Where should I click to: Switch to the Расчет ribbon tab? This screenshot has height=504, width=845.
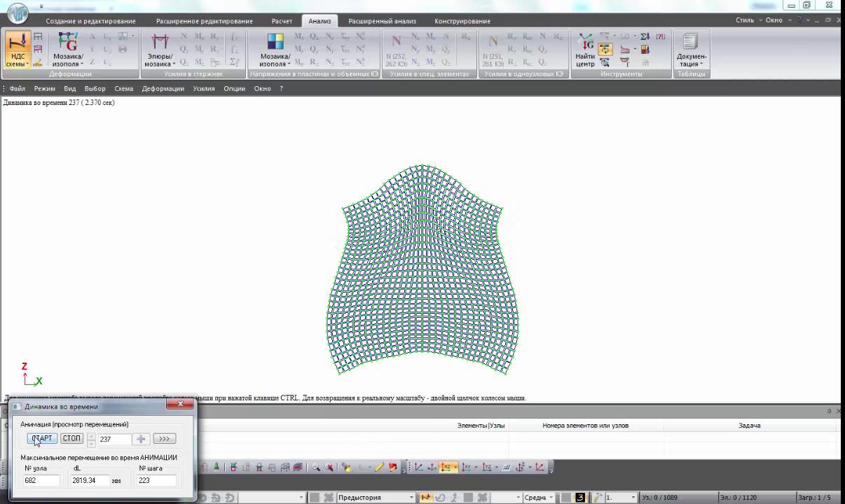pos(282,21)
